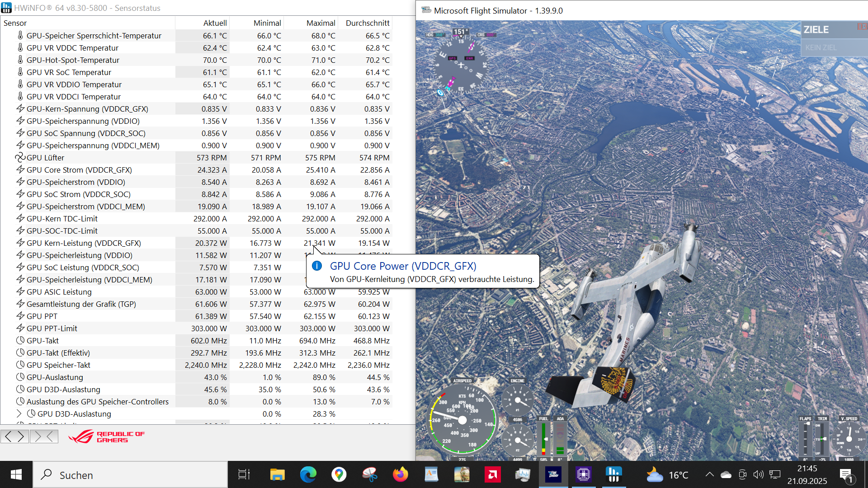Viewport: 868px width, 488px height.
Task: Click the clock icon beside GPU-Takt
Action: tap(20, 340)
